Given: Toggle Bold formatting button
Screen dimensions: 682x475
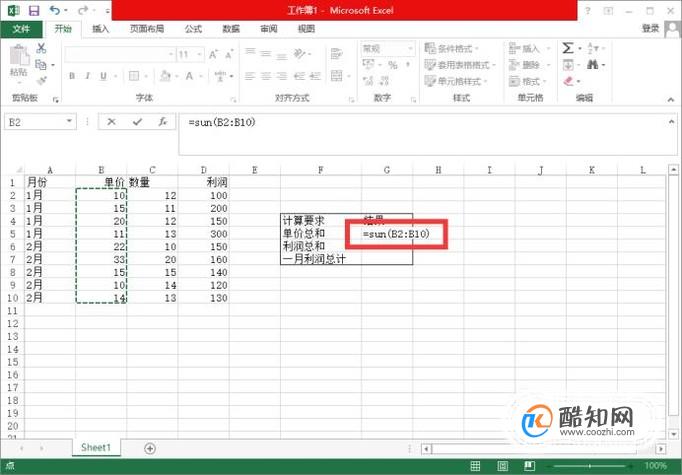Looking at the screenshot, I should click(72, 76).
